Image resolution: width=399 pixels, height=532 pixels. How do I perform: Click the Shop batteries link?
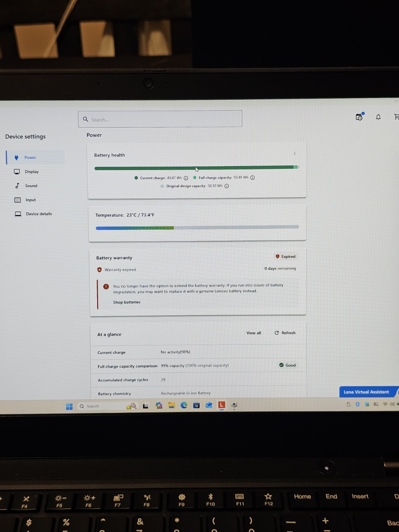point(127,302)
